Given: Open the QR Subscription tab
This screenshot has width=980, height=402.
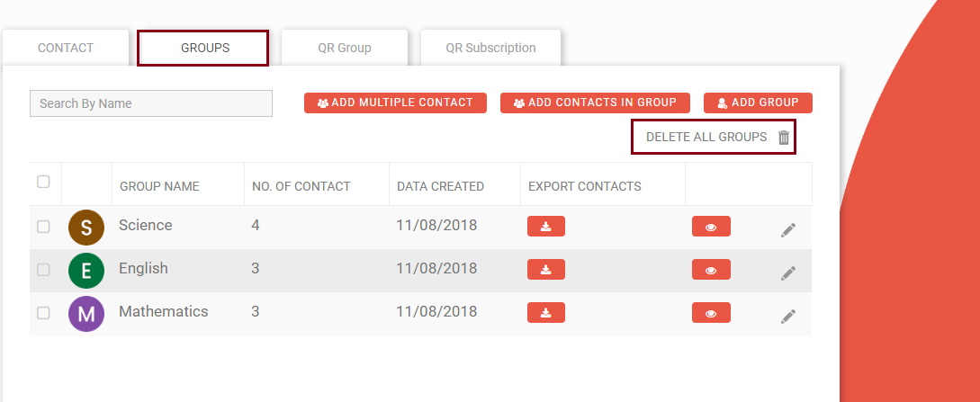Looking at the screenshot, I should pyautogui.click(x=490, y=48).
